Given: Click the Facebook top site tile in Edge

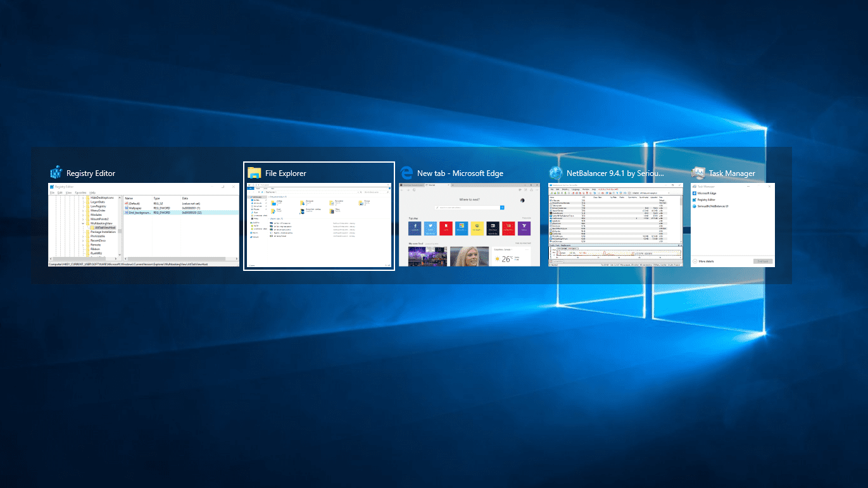Looking at the screenshot, I should pyautogui.click(x=415, y=228).
